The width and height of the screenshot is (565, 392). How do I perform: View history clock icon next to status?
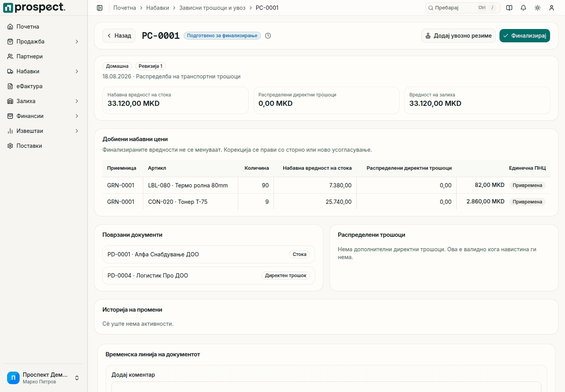pyautogui.click(x=268, y=36)
